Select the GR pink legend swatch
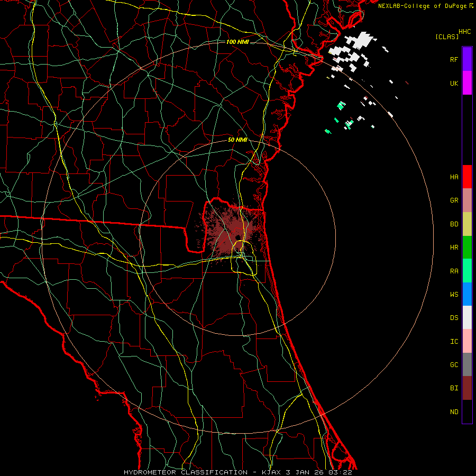Screen dimensions: 476x476 [x=467, y=200]
